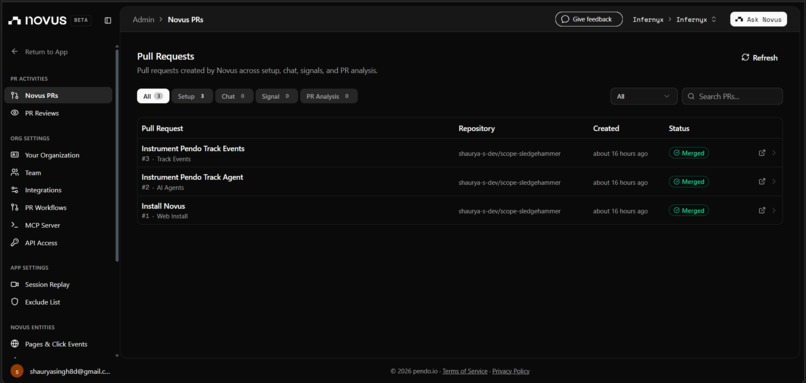Select the Setup filter tab

[x=192, y=96]
